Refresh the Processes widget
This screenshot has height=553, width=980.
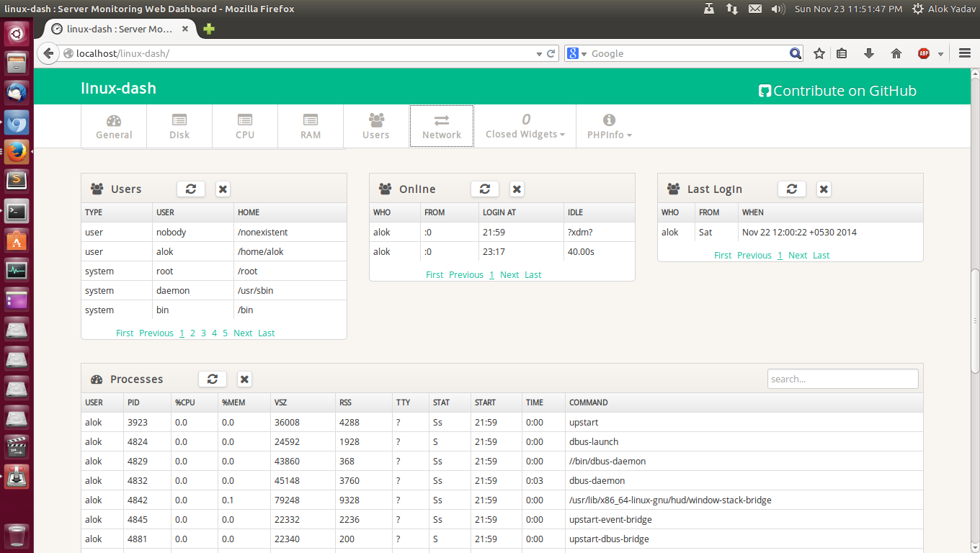212,379
